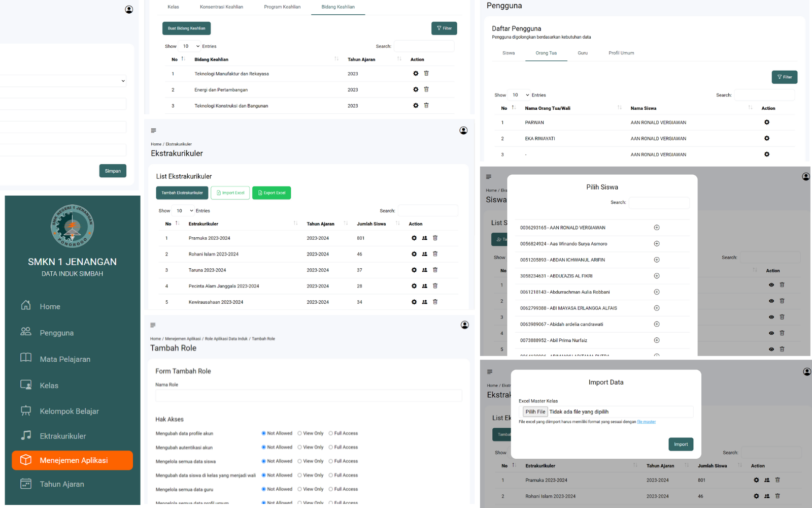Viewport: 812px width, 508px height.
Task: Click trash icon for Teknologi Manufaktur dan Rekayasa
Action: (426, 74)
